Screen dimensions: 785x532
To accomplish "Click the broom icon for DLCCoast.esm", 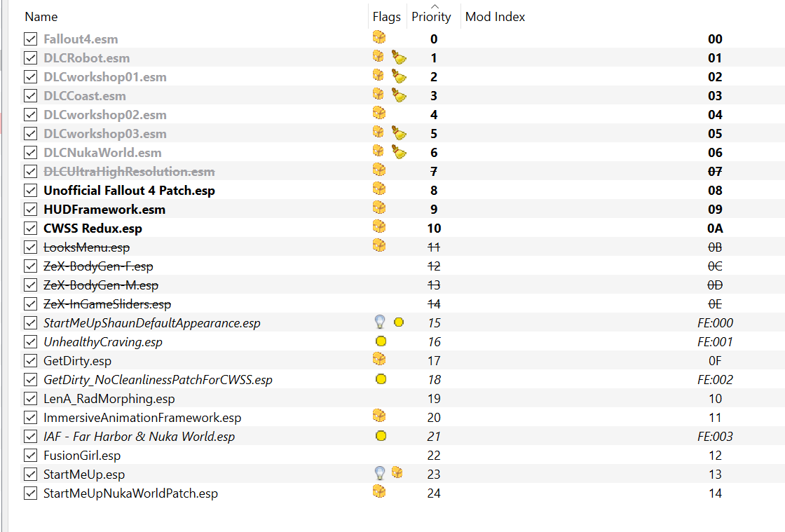I will click(399, 95).
